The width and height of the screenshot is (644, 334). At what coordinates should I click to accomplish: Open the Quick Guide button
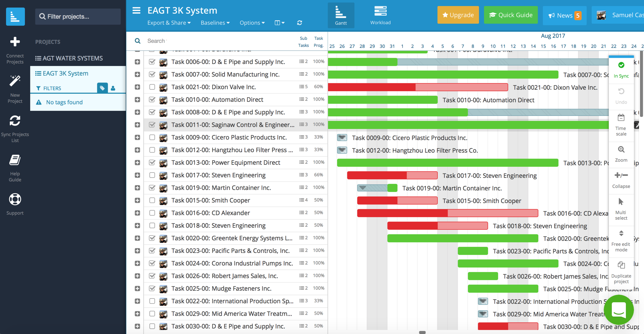click(x=511, y=15)
